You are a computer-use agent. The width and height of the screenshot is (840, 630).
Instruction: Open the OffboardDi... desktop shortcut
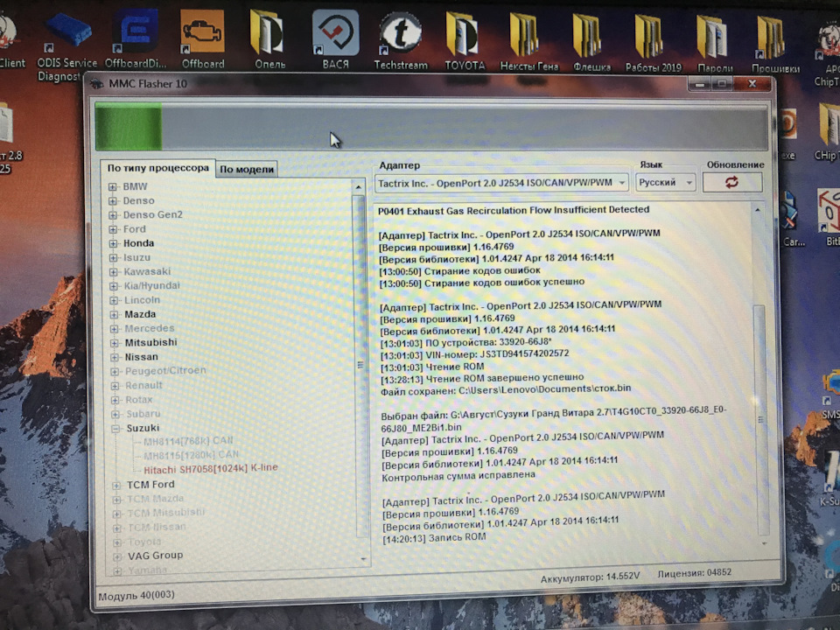point(136,39)
